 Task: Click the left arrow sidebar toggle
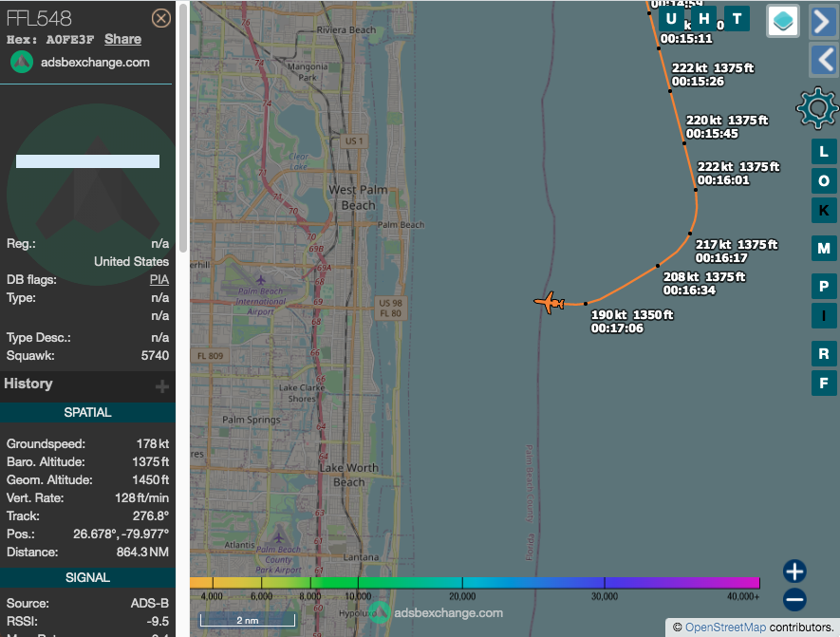824,60
